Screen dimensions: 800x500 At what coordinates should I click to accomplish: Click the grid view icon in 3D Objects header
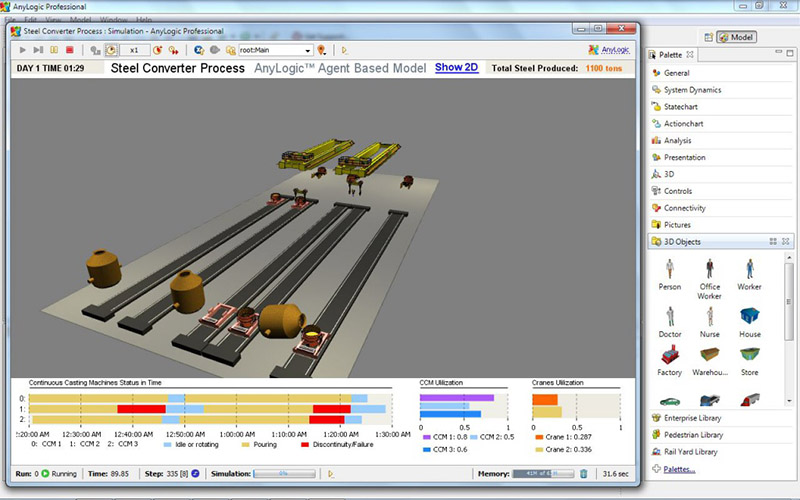773,241
